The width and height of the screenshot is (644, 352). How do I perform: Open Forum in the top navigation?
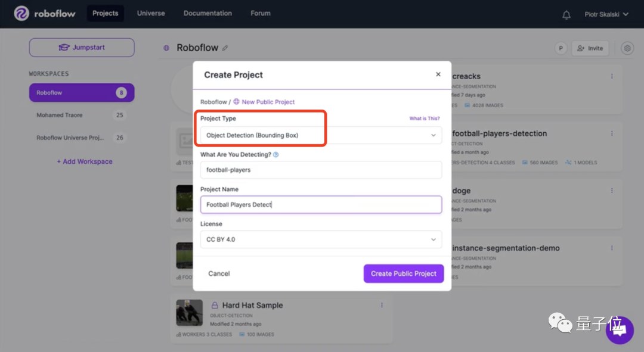pyautogui.click(x=261, y=13)
